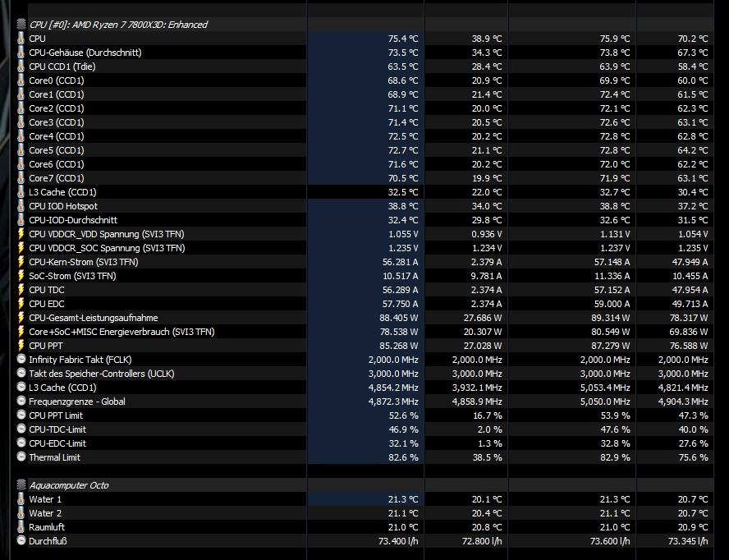Click the CPU PPT maximum 87.279 W
729x560 pixels.
click(611, 346)
